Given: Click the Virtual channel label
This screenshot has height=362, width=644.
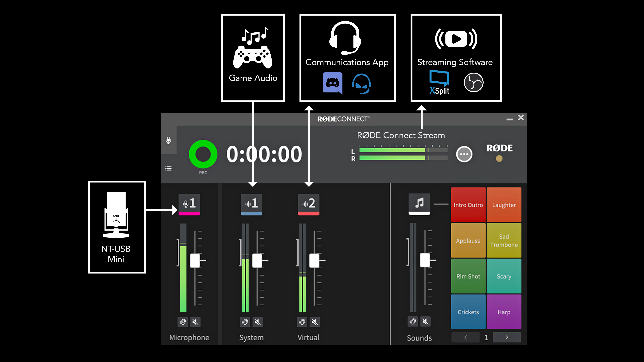Looking at the screenshot, I should 308,337.
